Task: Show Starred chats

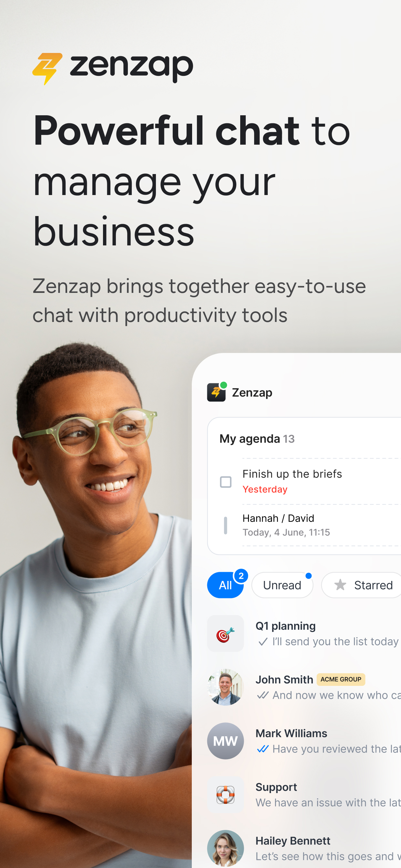Action: pyautogui.click(x=362, y=585)
